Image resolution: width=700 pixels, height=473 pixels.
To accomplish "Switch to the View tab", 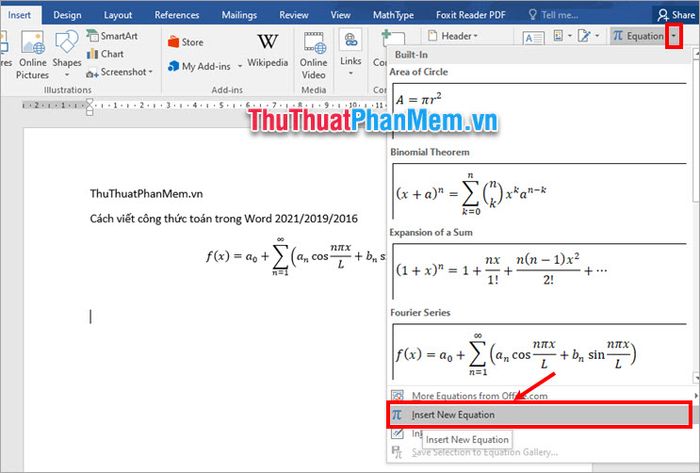I will (341, 15).
